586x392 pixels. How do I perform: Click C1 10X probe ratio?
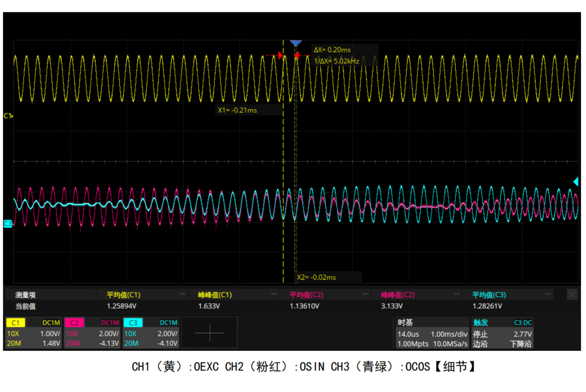[13, 333]
